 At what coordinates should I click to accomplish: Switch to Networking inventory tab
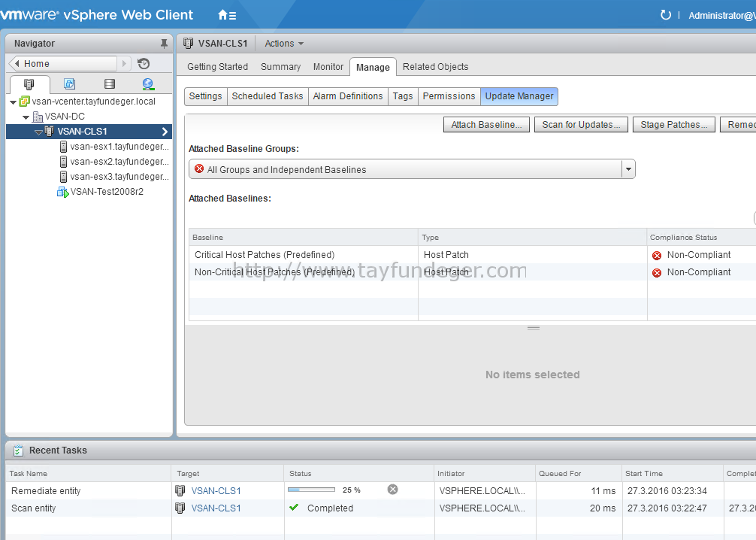(148, 84)
